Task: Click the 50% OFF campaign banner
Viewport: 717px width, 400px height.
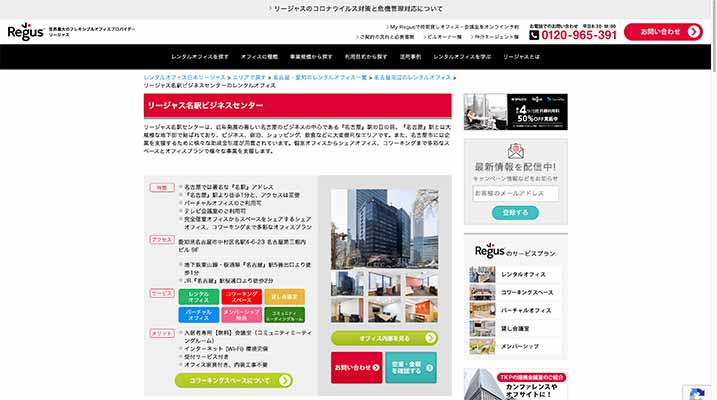Action: point(516,112)
